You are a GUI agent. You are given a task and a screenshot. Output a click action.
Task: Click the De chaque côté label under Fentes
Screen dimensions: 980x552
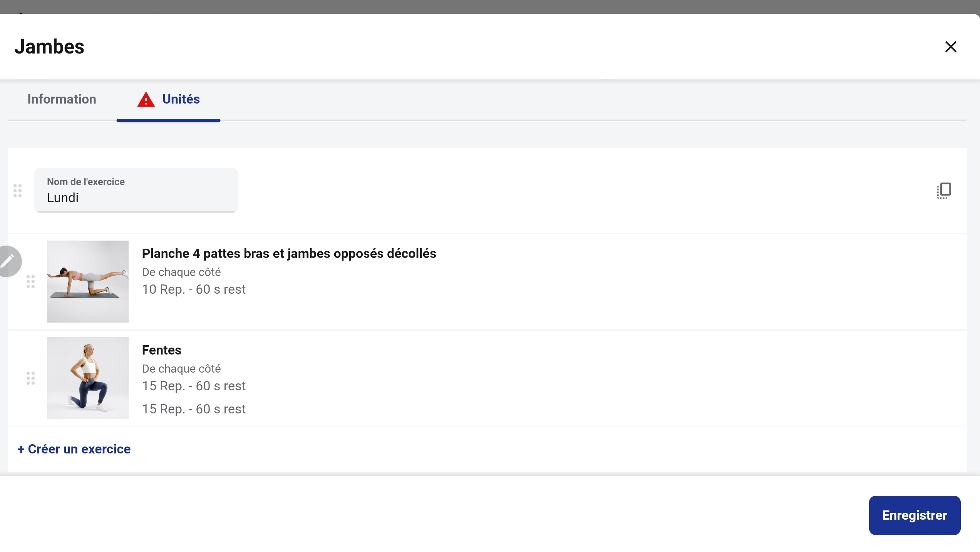[x=181, y=369]
